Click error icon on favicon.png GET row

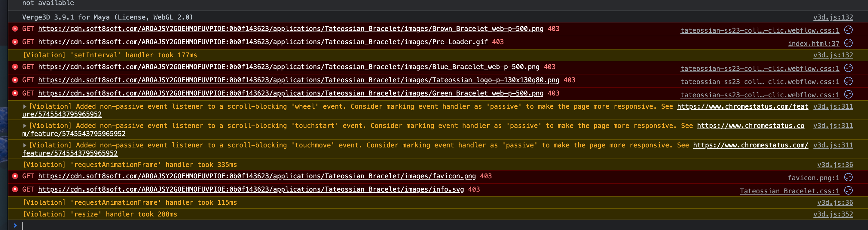[x=15, y=176]
